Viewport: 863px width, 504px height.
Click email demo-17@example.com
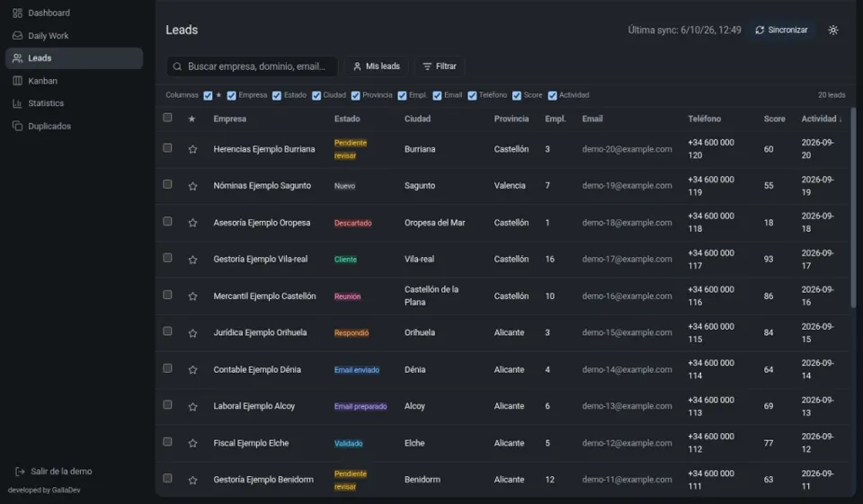coord(627,259)
